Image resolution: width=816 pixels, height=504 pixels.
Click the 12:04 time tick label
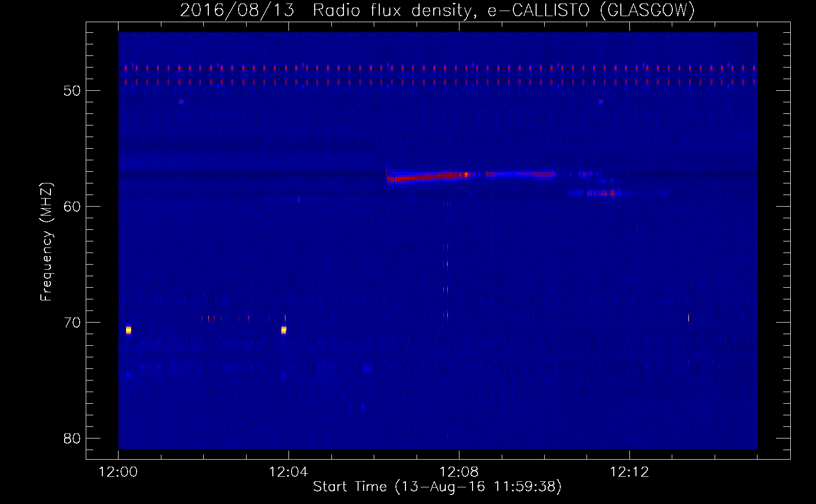pyautogui.click(x=288, y=472)
